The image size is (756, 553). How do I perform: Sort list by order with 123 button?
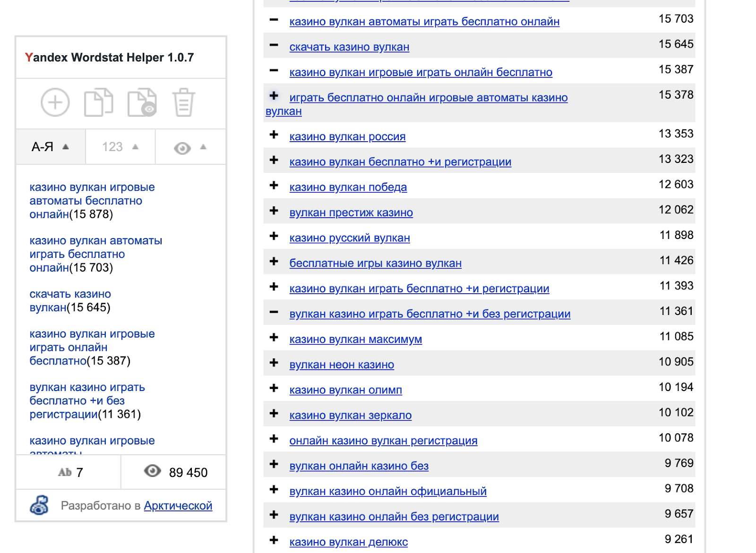120,147
